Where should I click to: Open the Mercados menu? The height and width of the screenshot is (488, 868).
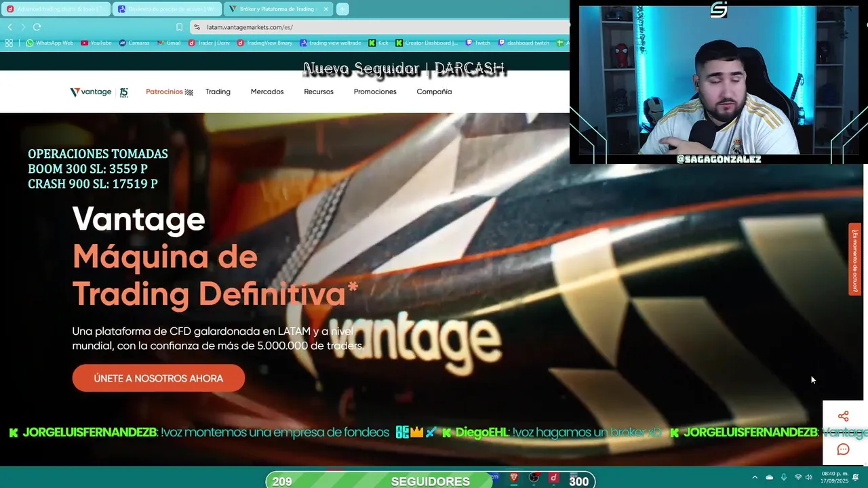point(267,91)
